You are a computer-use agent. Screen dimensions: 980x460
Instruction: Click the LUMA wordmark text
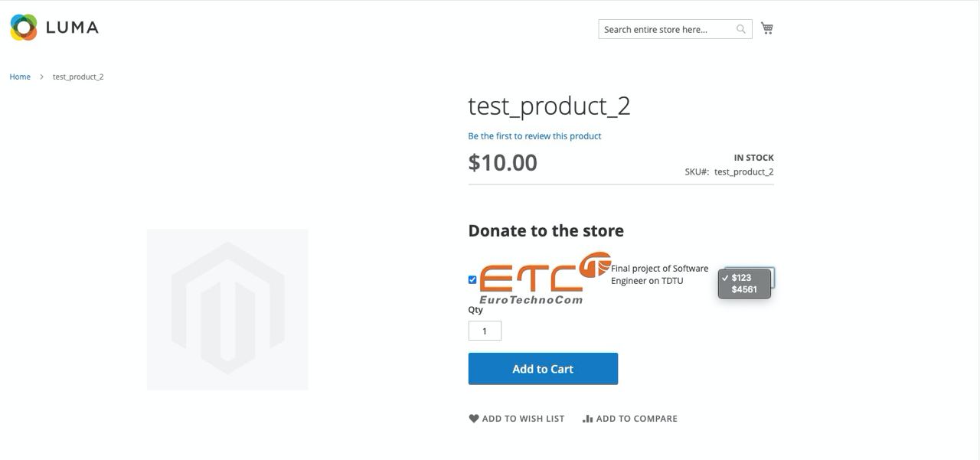(x=72, y=28)
